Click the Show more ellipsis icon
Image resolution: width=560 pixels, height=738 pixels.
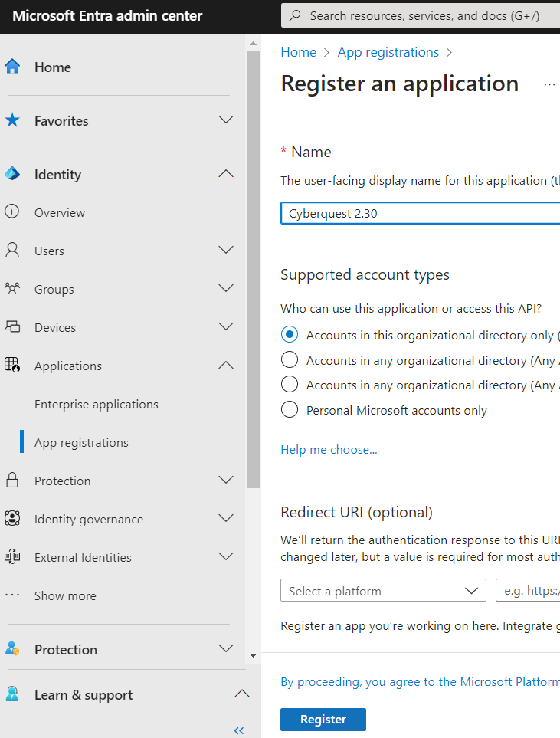pyautogui.click(x=12, y=595)
